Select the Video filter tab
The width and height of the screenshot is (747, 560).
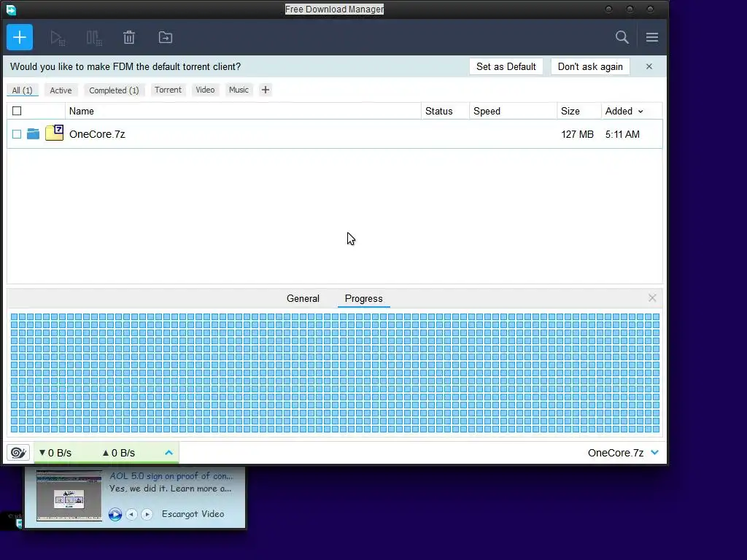point(205,90)
